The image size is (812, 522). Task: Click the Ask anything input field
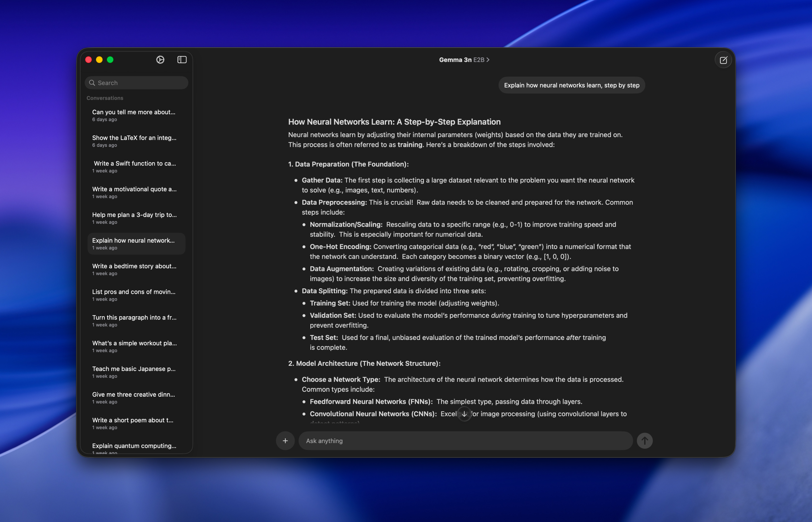[x=465, y=441]
